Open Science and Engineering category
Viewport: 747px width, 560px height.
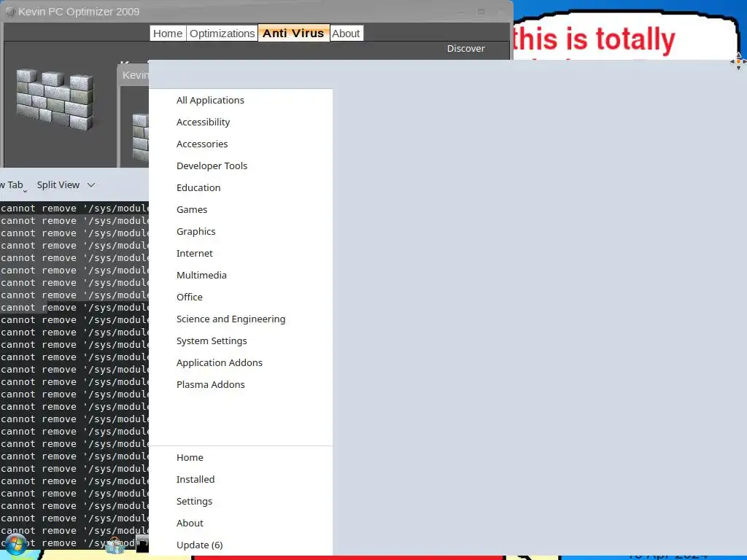241,319
